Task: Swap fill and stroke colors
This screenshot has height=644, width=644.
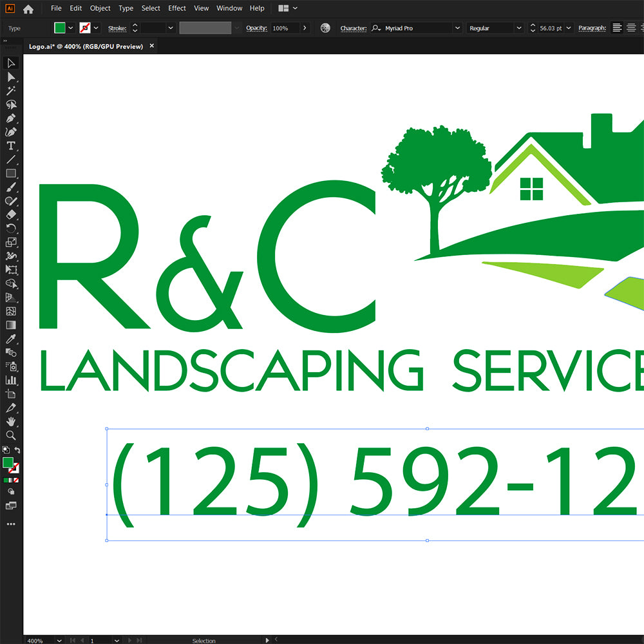Action: [17, 450]
